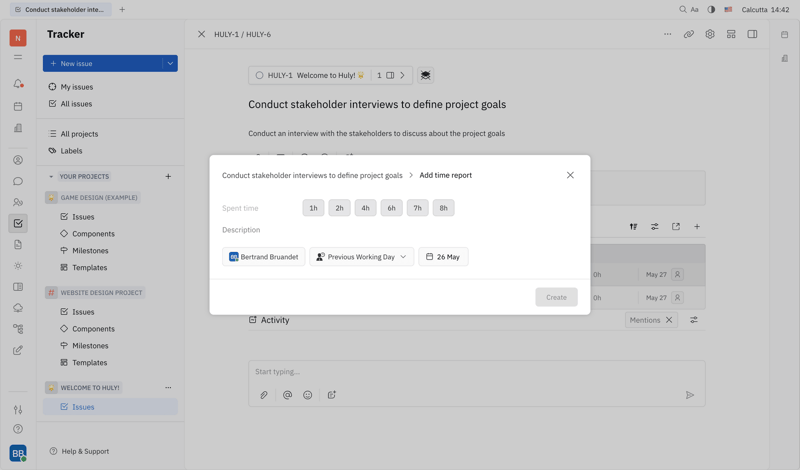Click the attach file paperclip icon
The width and height of the screenshot is (800, 470).
(264, 395)
